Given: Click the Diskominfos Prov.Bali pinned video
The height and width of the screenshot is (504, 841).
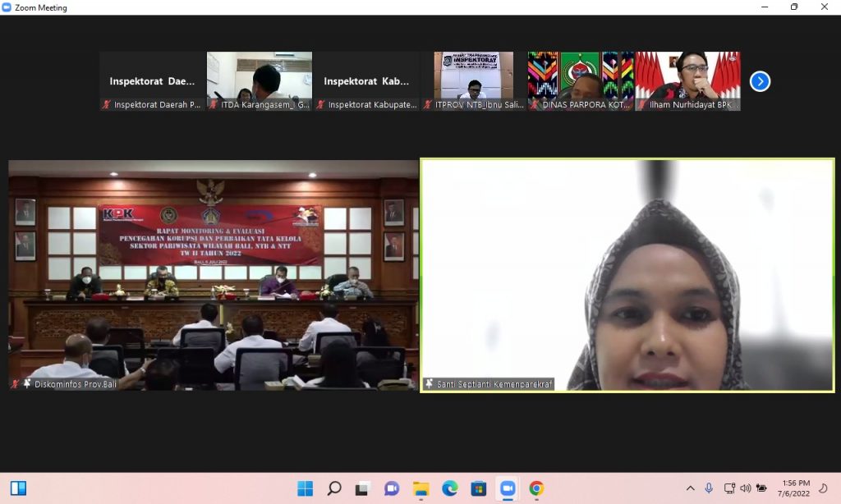Looking at the screenshot, I should [214, 275].
